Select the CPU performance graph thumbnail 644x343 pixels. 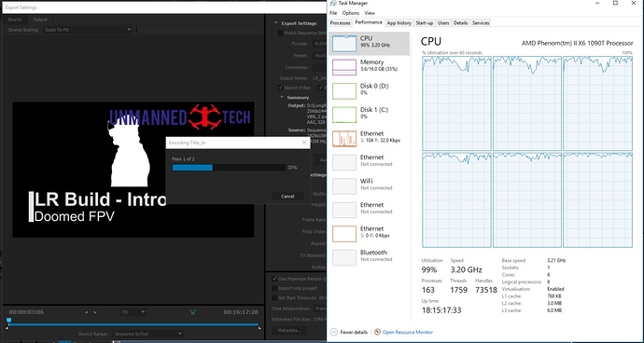[344, 44]
